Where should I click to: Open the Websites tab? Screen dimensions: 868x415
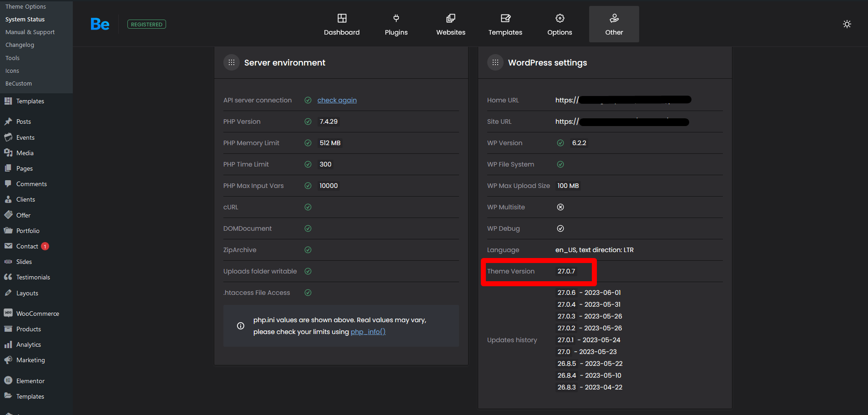[451, 24]
